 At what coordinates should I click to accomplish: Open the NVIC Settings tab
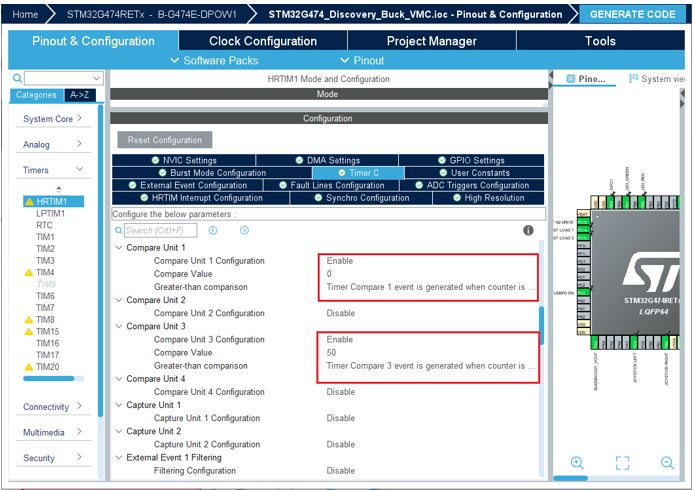pyautogui.click(x=184, y=160)
